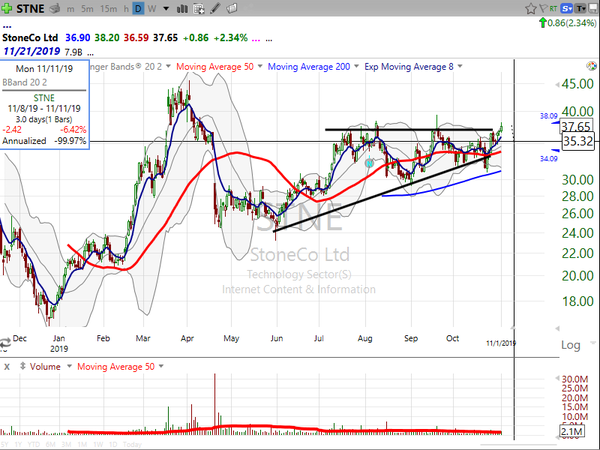Close the Volume pane with X

[x=7, y=367]
